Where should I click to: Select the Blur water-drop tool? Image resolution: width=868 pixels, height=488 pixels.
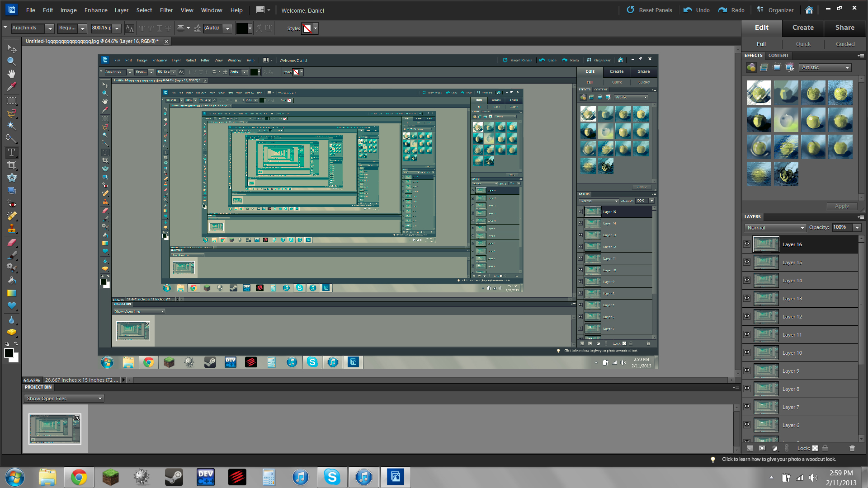click(12, 320)
